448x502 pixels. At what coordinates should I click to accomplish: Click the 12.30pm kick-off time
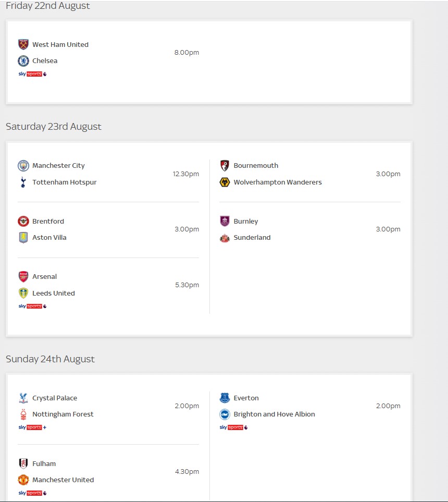[x=186, y=174]
